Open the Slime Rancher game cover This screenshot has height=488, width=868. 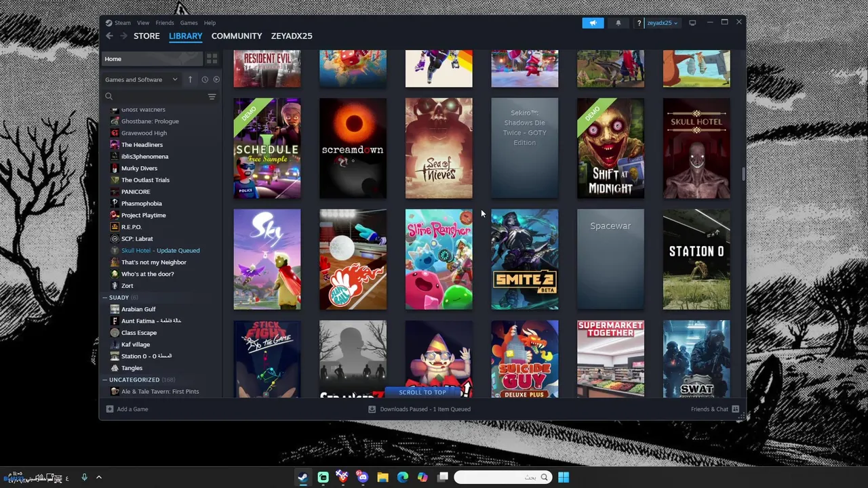click(439, 260)
